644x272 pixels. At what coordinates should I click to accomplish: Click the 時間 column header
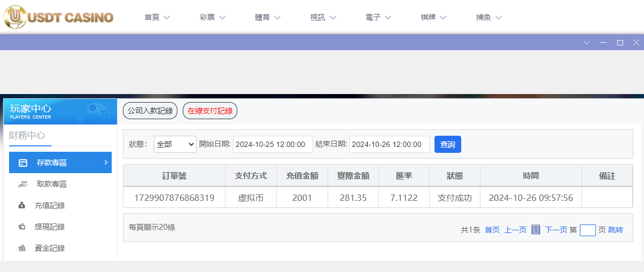tap(531, 175)
